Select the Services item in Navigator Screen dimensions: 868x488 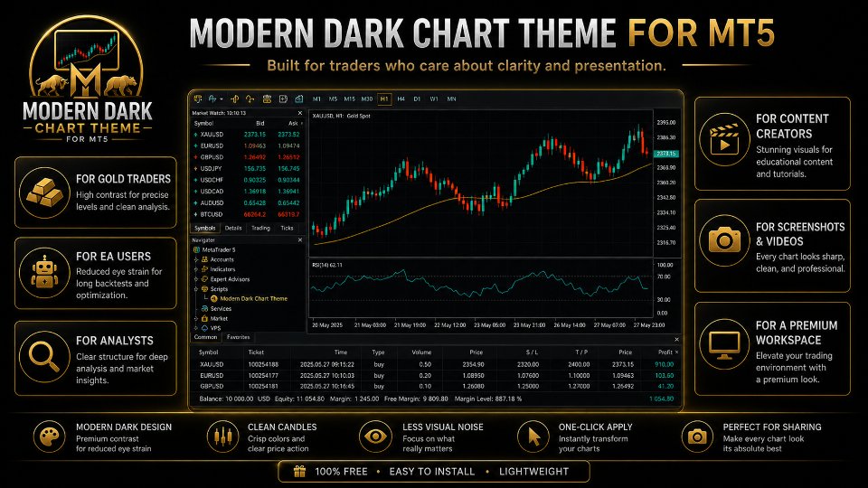click(x=221, y=309)
